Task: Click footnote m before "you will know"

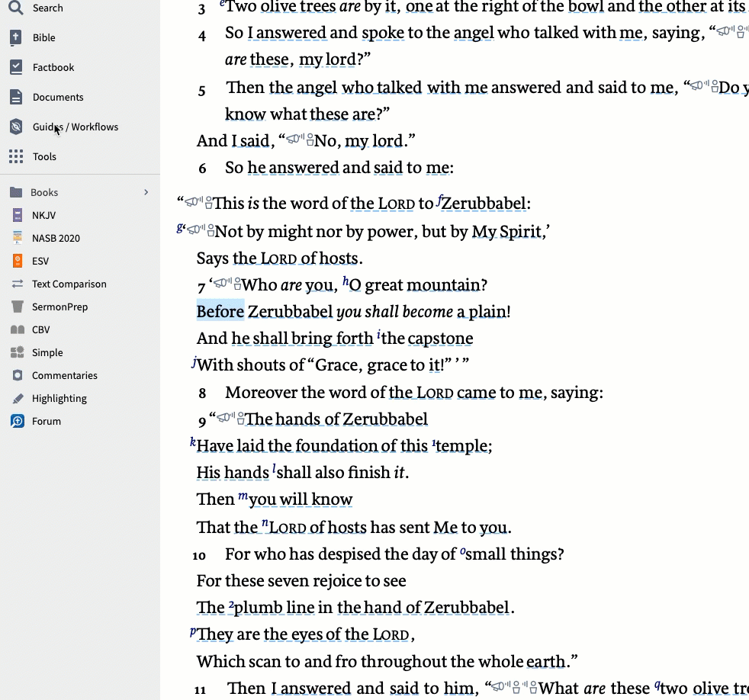Action: (243, 496)
